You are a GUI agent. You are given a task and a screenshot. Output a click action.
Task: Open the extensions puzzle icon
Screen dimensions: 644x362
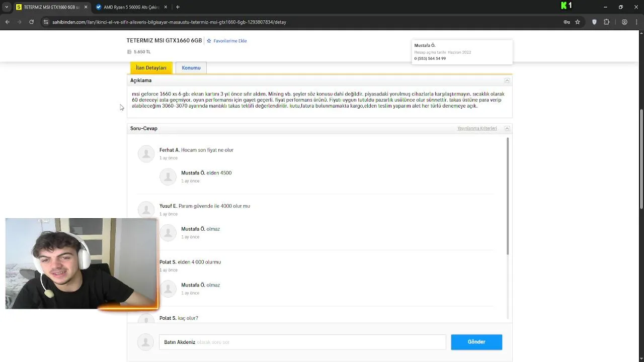tap(606, 22)
